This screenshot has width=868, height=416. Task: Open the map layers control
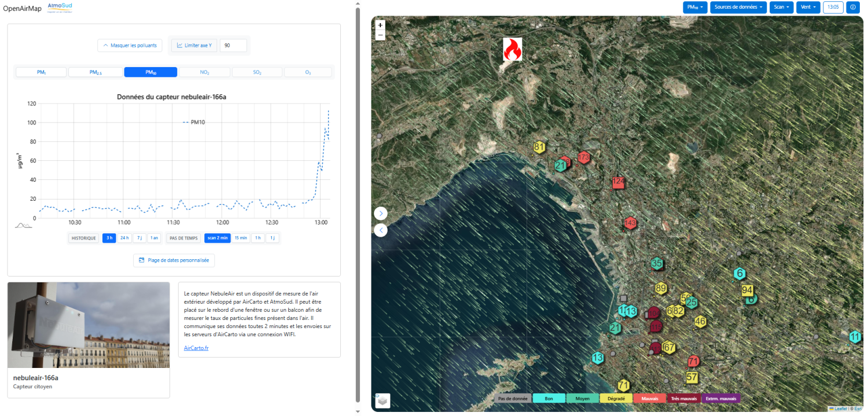(382, 400)
